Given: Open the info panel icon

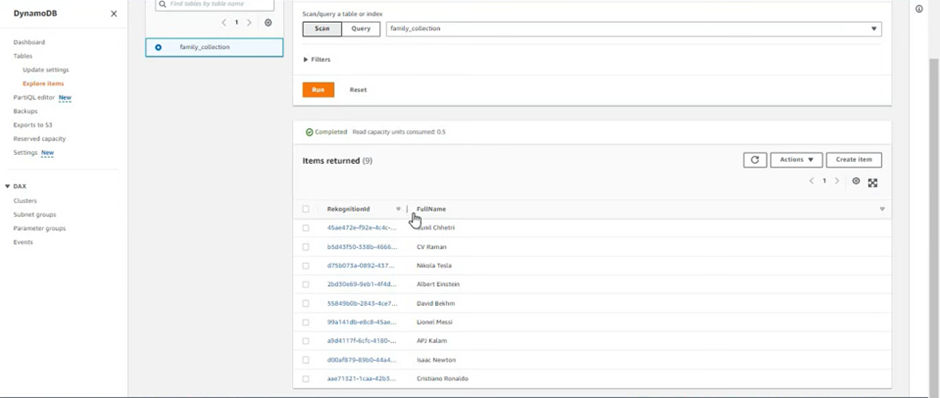Looking at the screenshot, I should coord(919,9).
